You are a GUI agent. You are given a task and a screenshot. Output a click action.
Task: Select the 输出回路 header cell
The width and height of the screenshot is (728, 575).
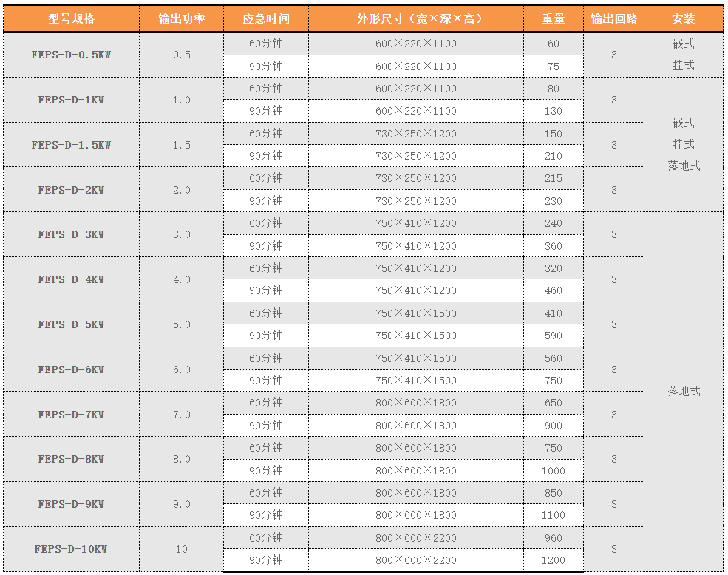coord(613,18)
